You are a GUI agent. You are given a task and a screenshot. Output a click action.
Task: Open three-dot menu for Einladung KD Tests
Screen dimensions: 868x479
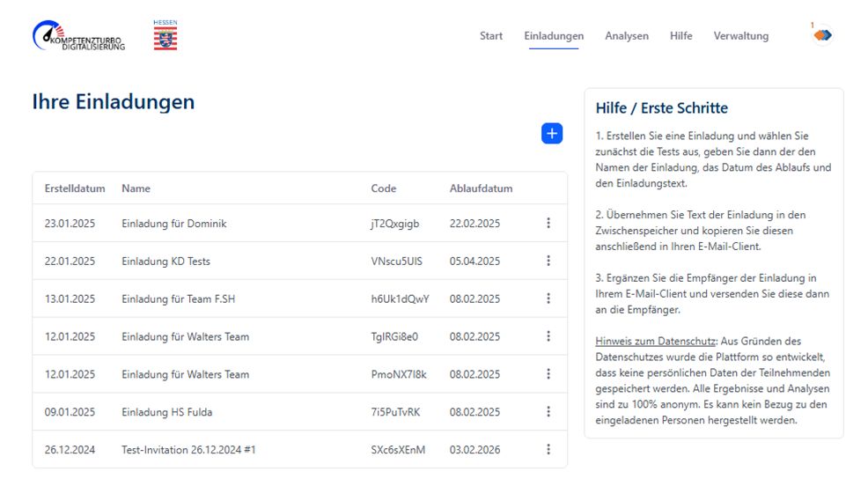(548, 262)
